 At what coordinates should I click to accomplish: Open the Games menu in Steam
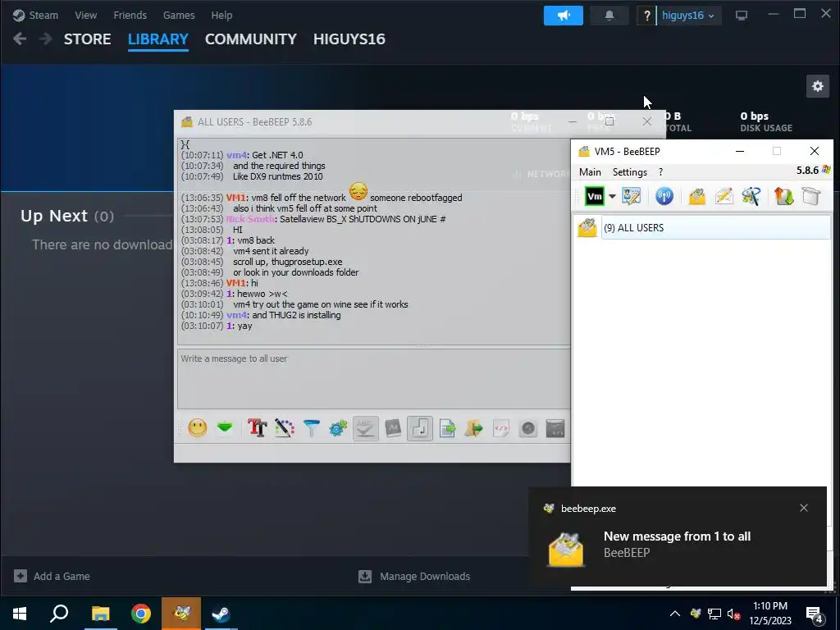coord(179,15)
